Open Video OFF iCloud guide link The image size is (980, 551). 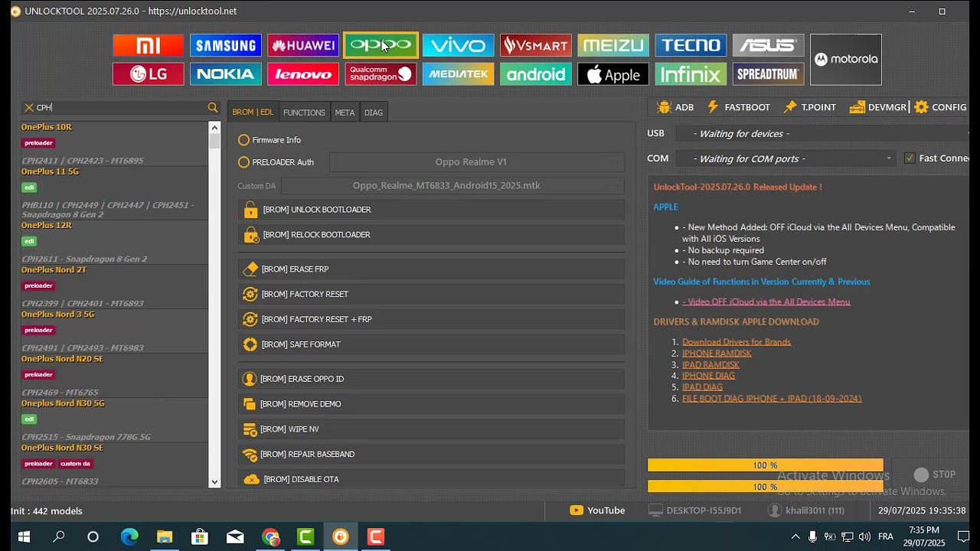click(x=766, y=302)
